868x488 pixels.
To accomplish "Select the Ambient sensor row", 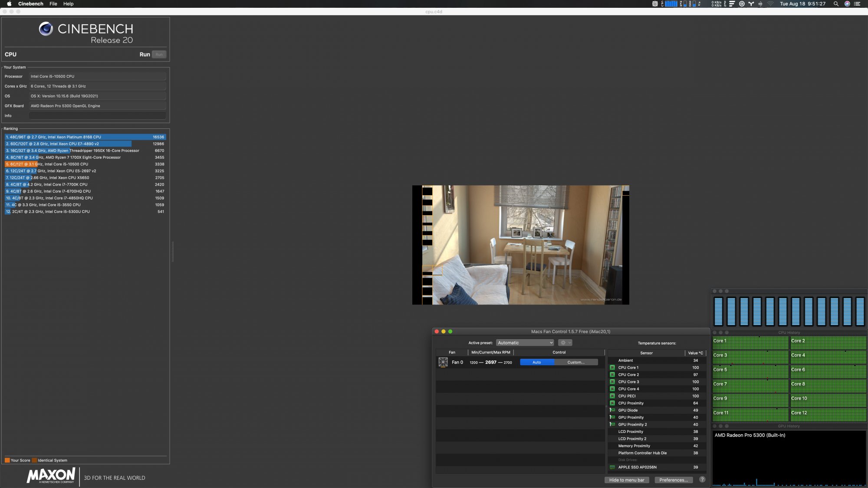I will [657, 360].
